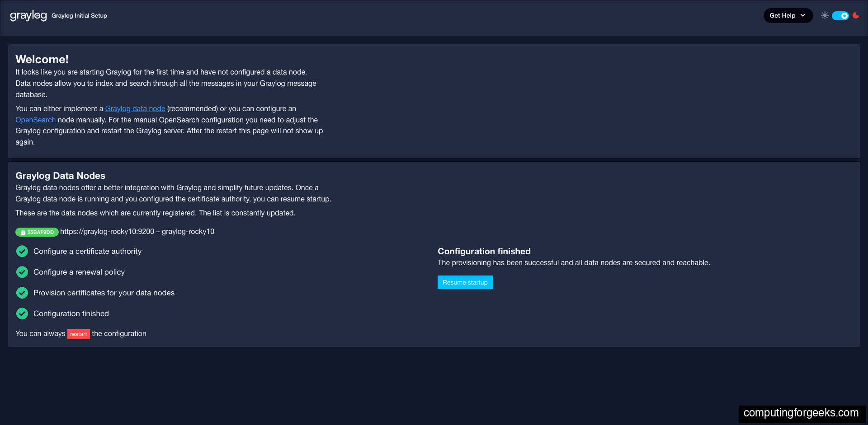Click the checkmark beside Configure a renewal policy
Screen dimensions: 868x425
(x=22, y=272)
